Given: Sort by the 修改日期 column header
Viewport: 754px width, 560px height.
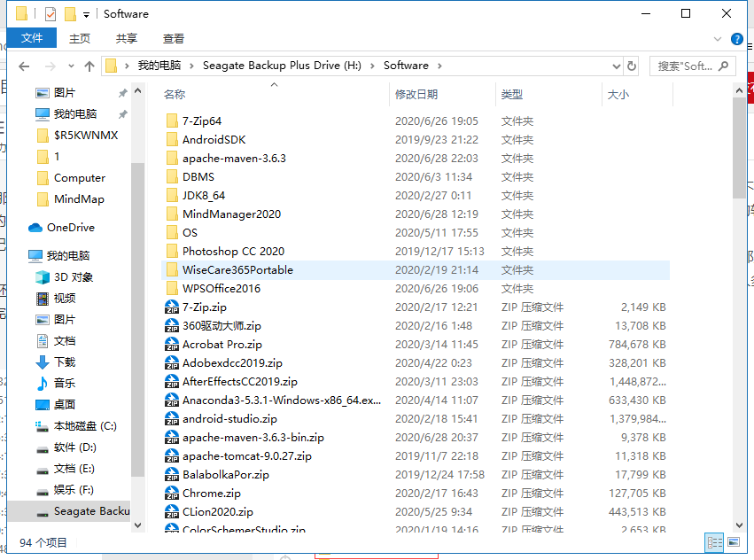Looking at the screenshot, I should (442, 94).
